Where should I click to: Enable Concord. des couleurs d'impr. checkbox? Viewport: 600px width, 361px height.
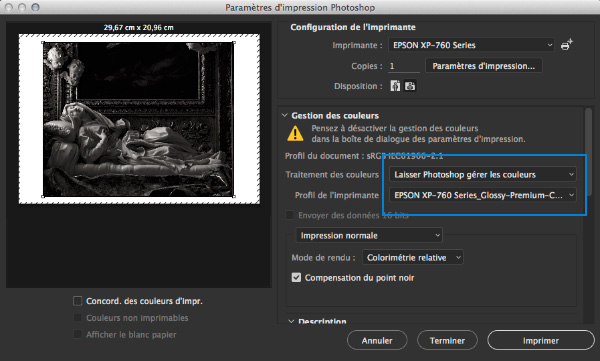(78, 301)
